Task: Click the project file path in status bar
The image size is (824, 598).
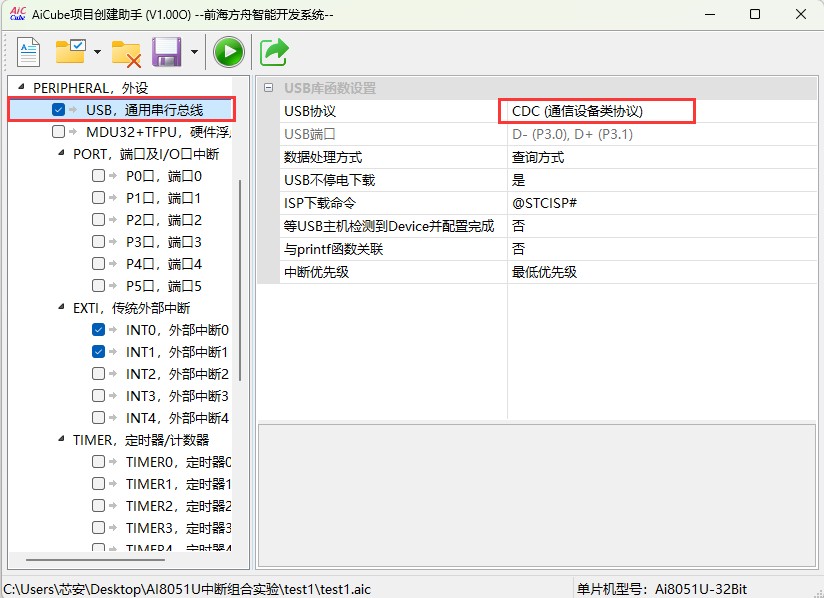Action: click(x=187, y=589)
